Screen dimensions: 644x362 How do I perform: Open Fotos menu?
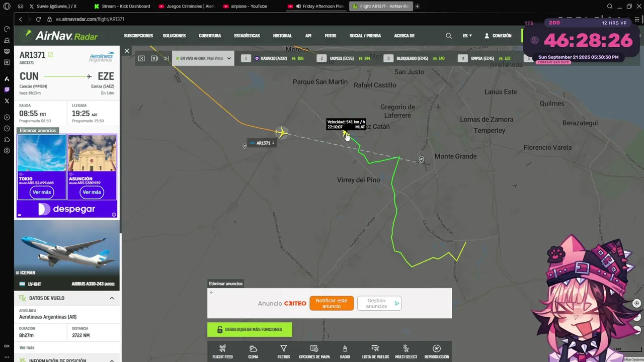[x=331, y=36]
